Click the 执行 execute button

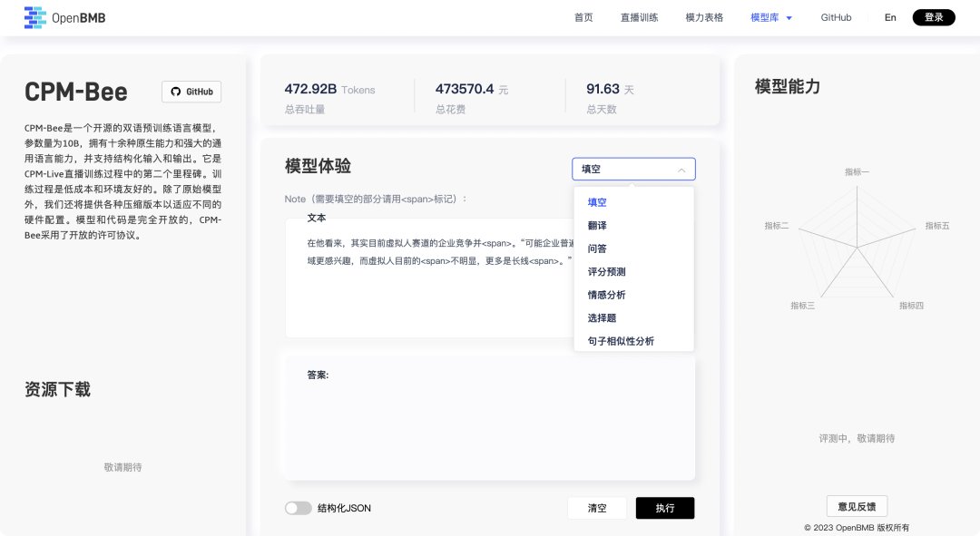[x=665, y=508]
